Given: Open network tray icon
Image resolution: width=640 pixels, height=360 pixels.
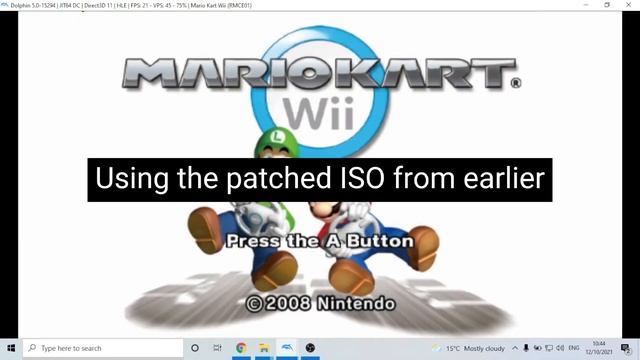Looking at the screenshot, I should tap(549, 348).
